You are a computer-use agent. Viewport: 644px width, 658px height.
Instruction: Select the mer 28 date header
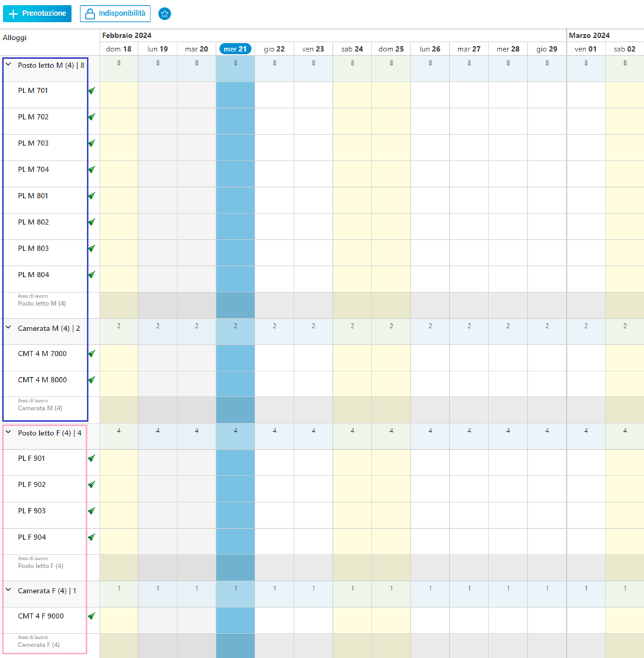point(508,49)
